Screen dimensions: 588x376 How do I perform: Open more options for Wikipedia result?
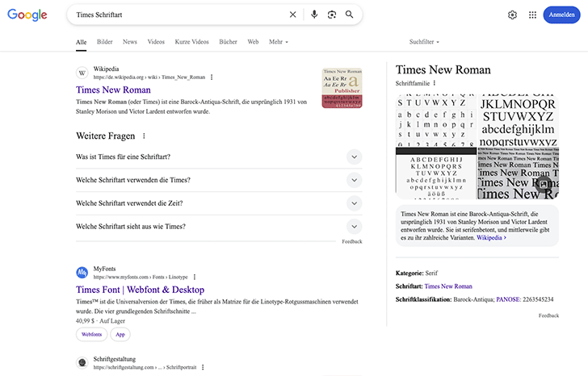[x=212, y=77]
